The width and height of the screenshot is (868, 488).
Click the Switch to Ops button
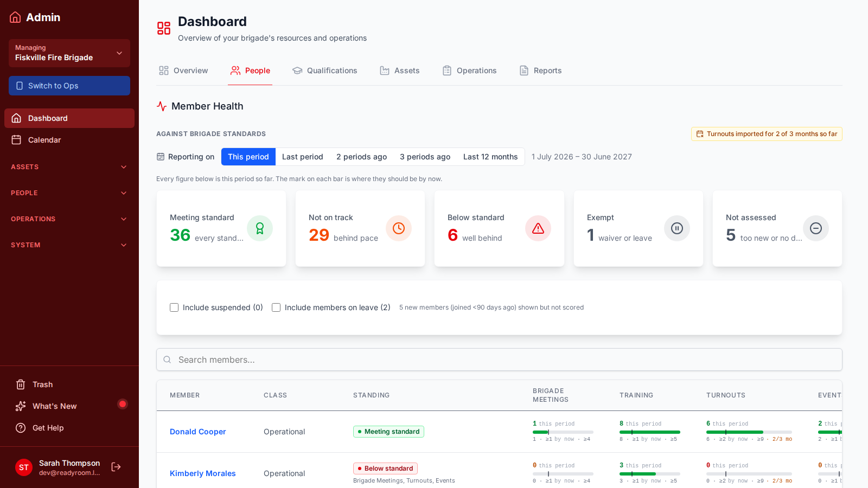69,86
